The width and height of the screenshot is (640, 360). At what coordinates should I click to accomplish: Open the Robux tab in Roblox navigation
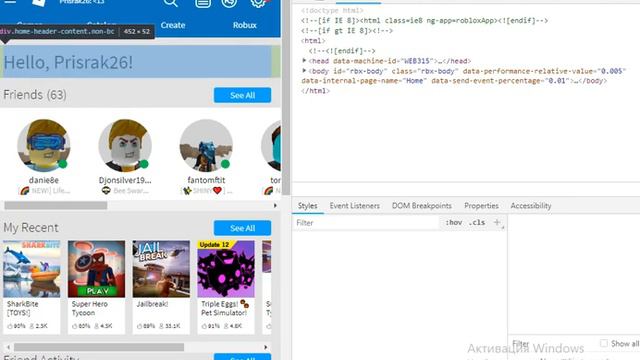tap(244, 25)
